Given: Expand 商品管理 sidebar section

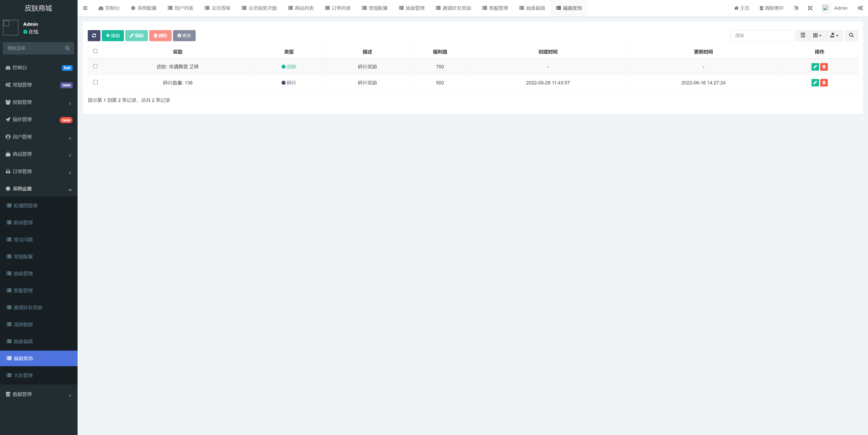Looking at the screenshot, I should (x=39, y=154).
